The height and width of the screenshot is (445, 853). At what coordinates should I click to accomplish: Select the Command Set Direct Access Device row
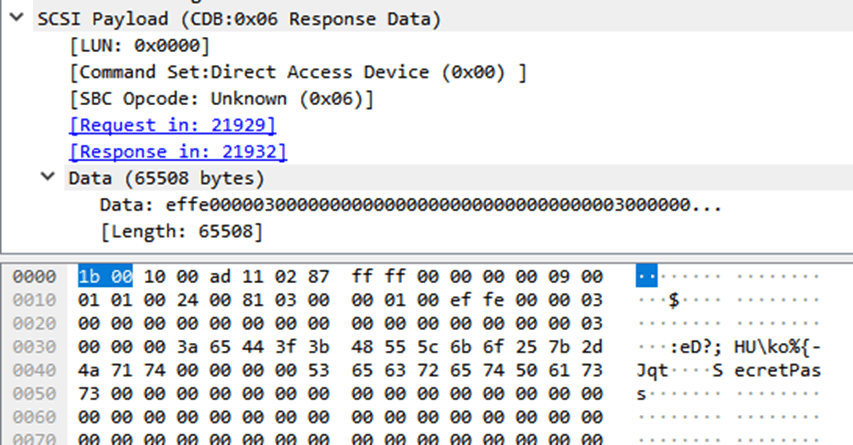pos(298,72)
